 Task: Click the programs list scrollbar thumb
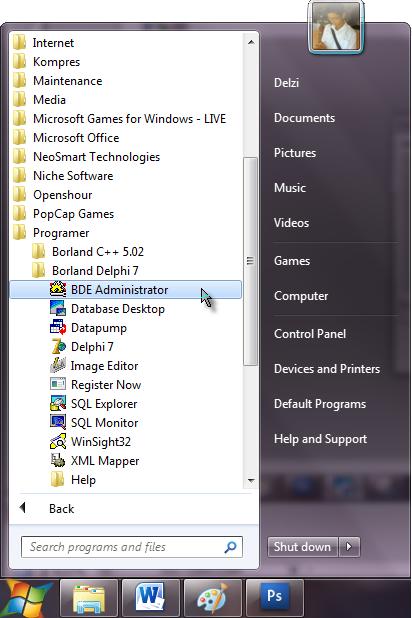(x=250, y=261)
